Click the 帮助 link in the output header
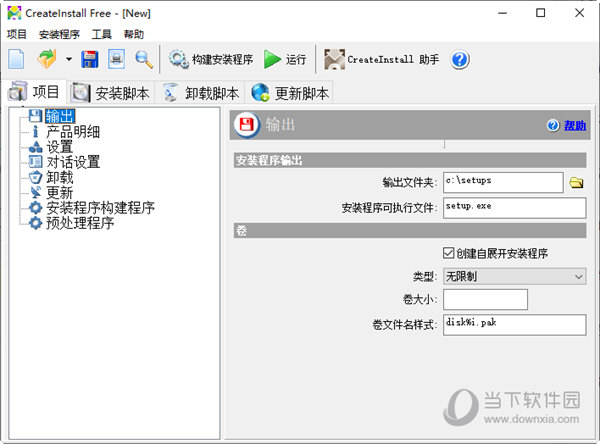The image size is (600, 444). (575, 125)
